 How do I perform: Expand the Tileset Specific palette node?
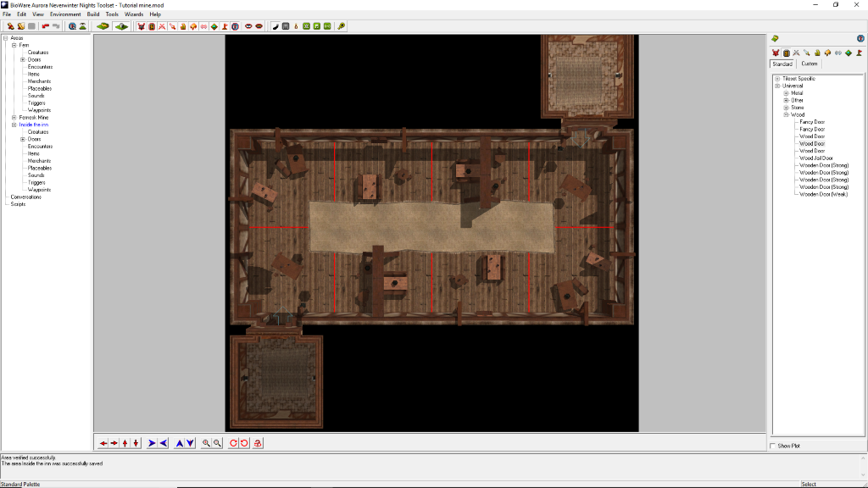tap(777, 79)
